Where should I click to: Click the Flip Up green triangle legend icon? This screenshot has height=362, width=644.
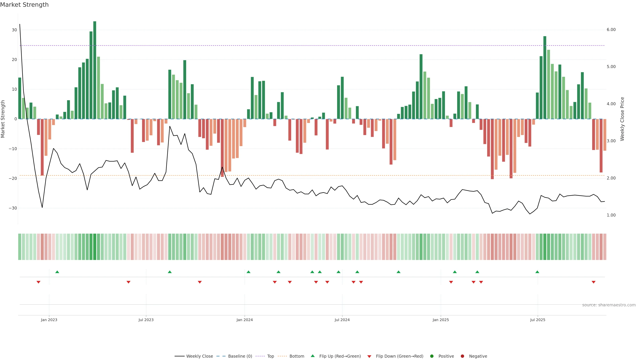coord(312,356)
